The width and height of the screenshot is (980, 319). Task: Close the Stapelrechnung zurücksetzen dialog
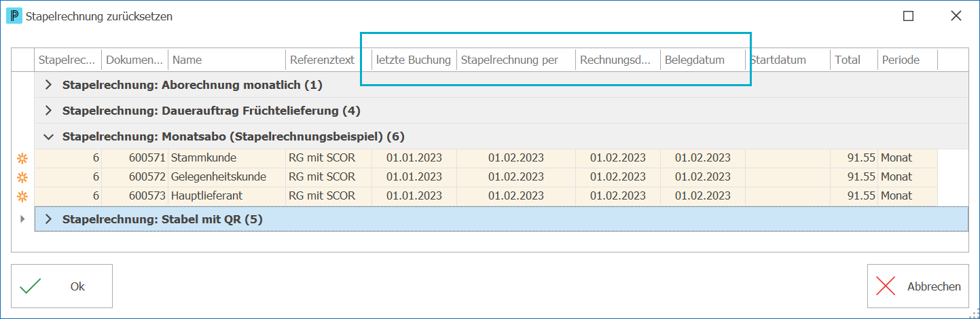click(x=956, y=16)
